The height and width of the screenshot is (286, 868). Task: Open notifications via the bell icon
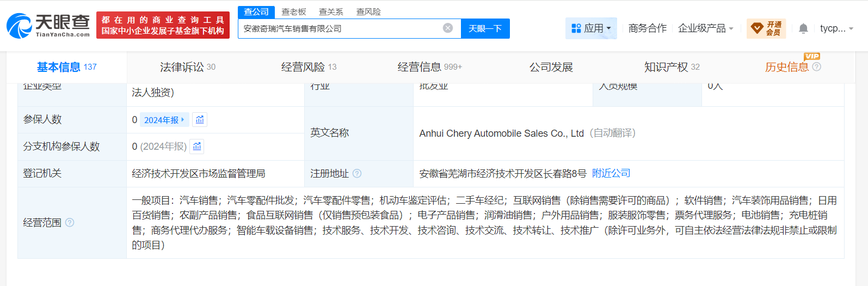pos(803,28)
